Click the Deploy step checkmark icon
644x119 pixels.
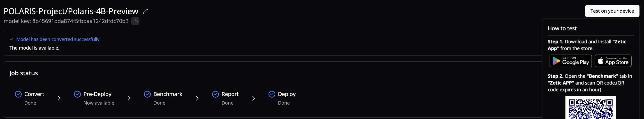(x=272, y=94)
